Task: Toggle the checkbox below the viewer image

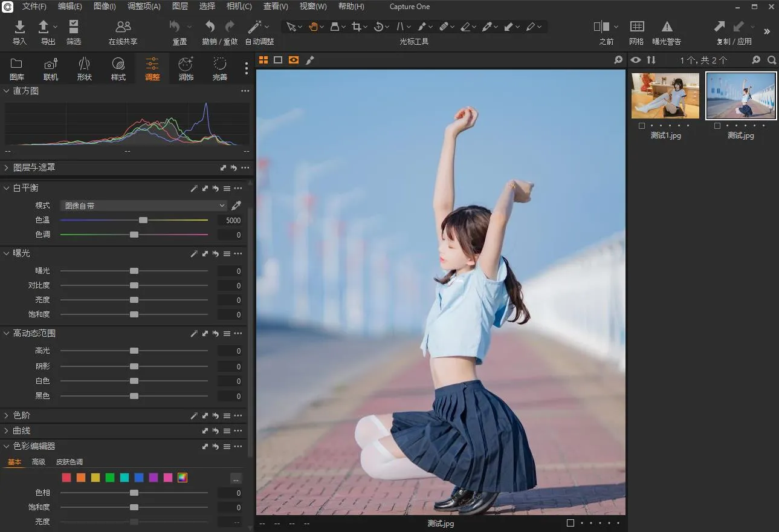Action: point(571,523)
